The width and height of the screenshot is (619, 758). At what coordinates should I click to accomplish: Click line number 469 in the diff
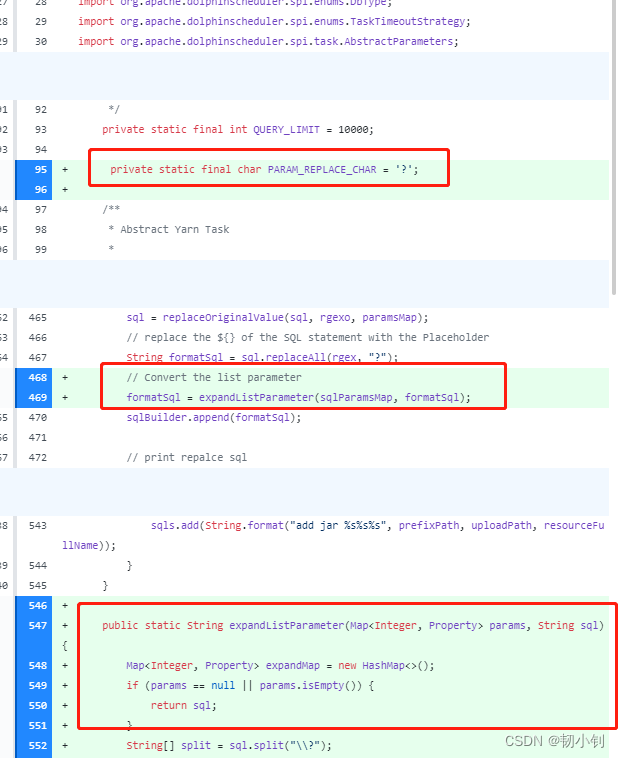point(38,397)
